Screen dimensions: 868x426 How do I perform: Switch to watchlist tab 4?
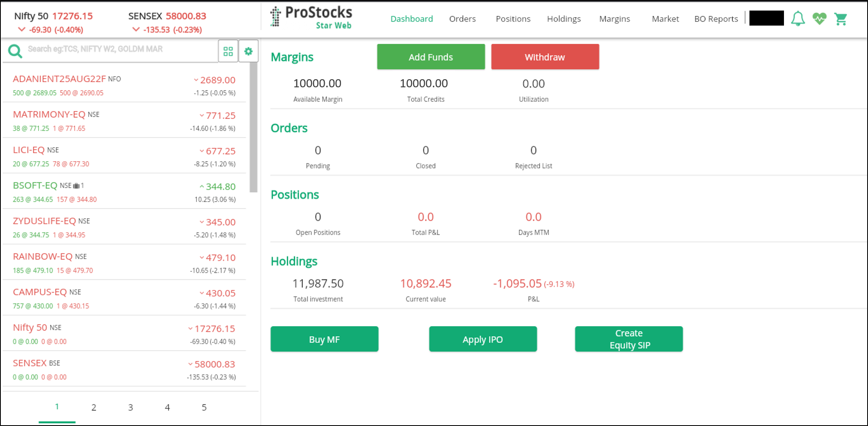167,407
